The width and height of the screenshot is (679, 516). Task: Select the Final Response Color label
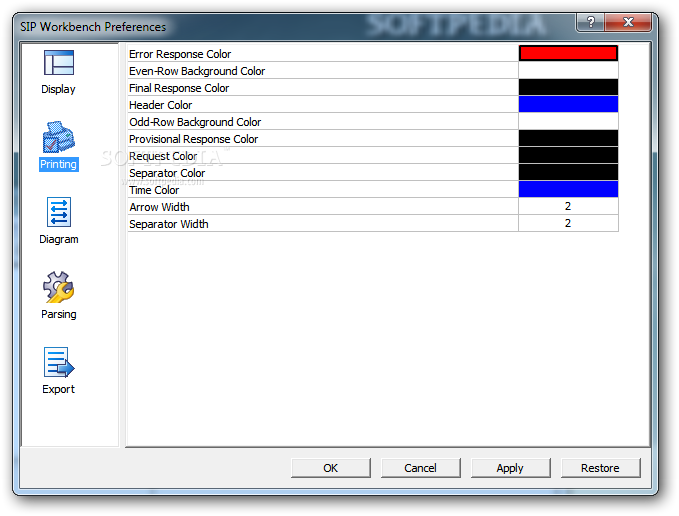pos(179,88)
